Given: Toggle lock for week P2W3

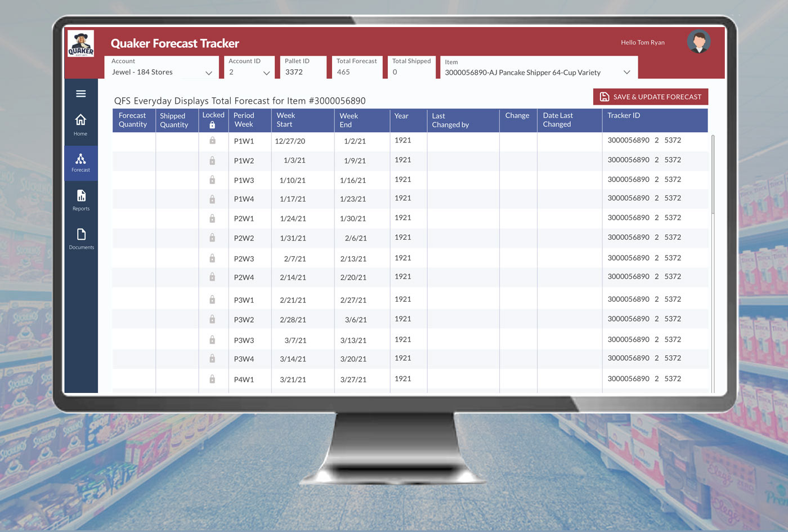Looking at the screenshot, I should (212, 258).
